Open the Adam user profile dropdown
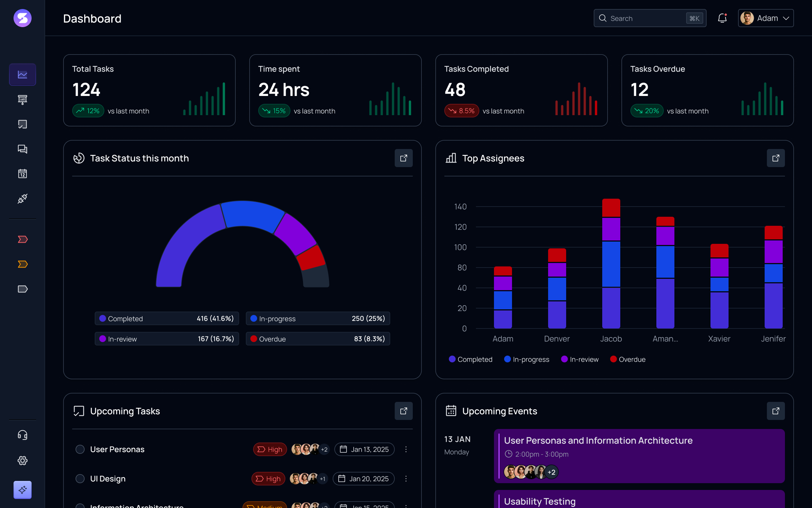 (766, 18)
